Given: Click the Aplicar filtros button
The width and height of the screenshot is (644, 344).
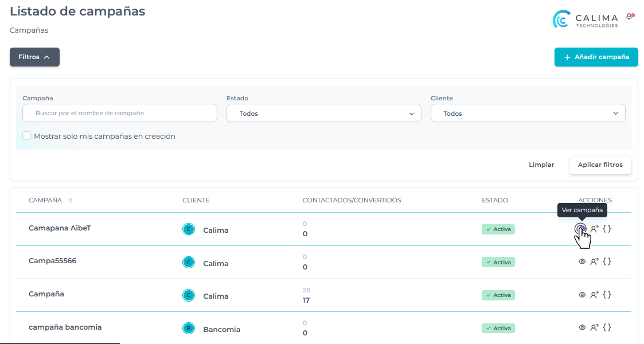Looking at the screenshot, I should [600, 165].
